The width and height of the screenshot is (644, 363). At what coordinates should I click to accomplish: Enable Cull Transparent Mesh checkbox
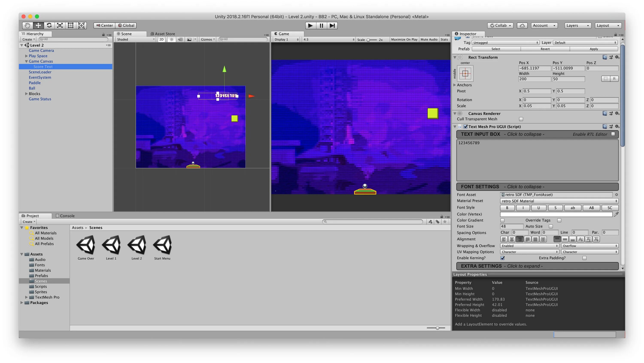point(521,119)
